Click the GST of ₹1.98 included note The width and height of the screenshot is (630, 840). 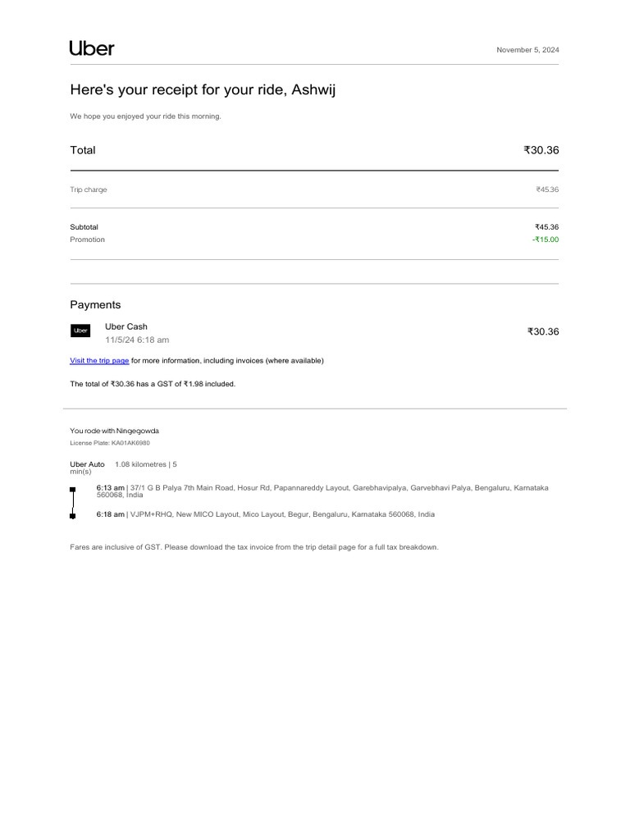(x=153, y=384)
